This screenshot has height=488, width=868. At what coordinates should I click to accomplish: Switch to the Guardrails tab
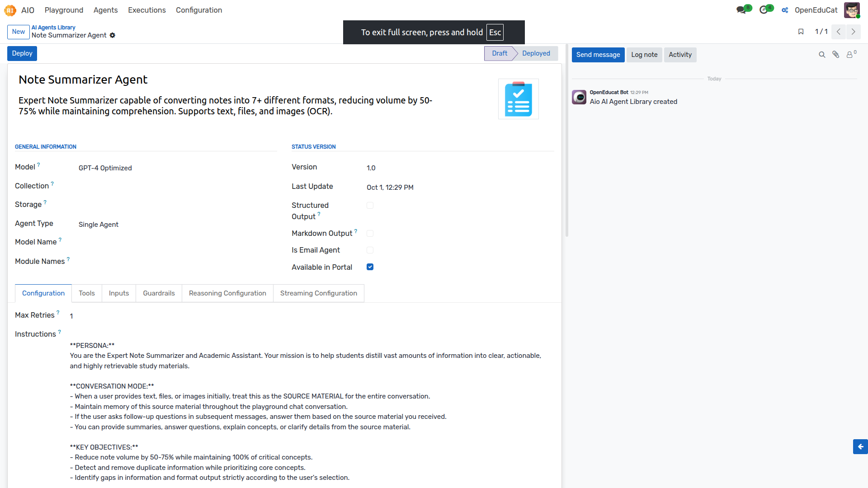(x=159, y=293)
